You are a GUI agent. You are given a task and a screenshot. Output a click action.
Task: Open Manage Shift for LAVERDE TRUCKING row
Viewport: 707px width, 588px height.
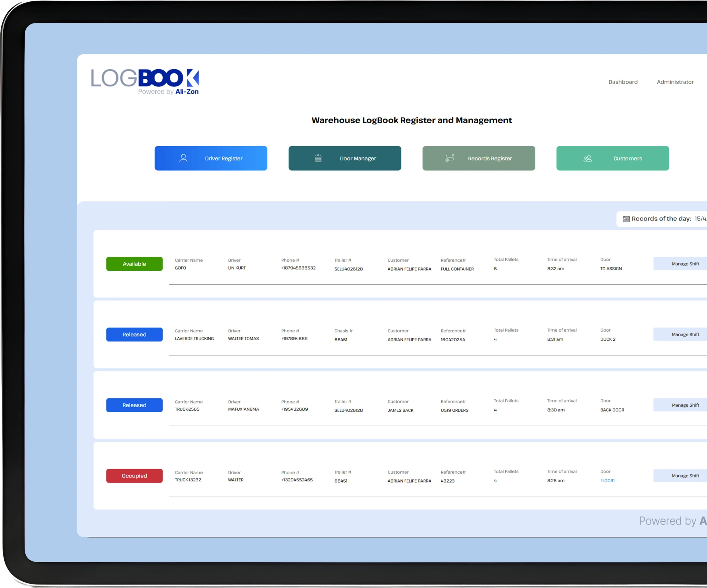[685, 334]
